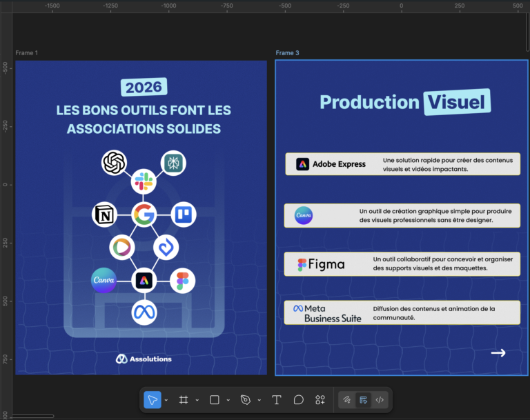Switch to Design mode
Image resolution: width=530 pixels, height=420 pixels.
click(364, 400)
